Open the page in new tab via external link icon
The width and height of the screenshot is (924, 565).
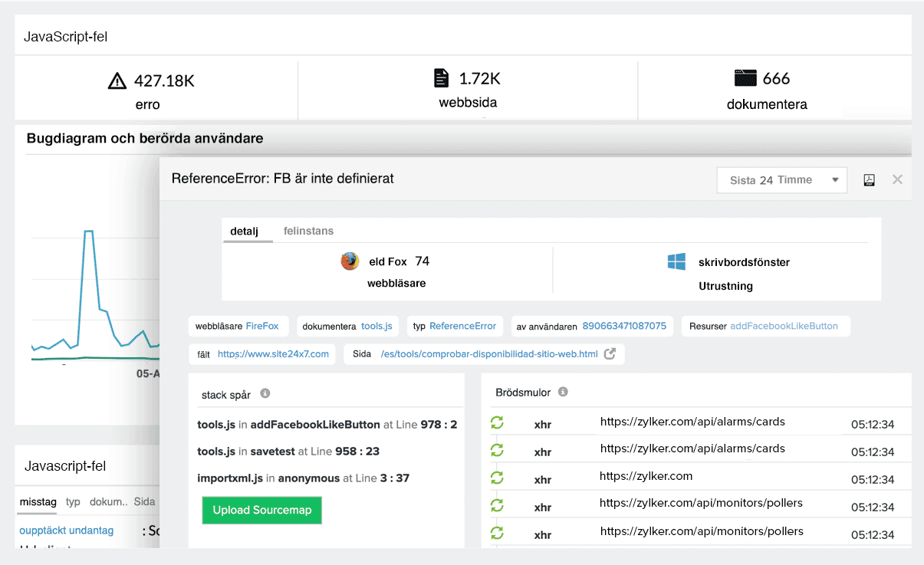[610, 353]
